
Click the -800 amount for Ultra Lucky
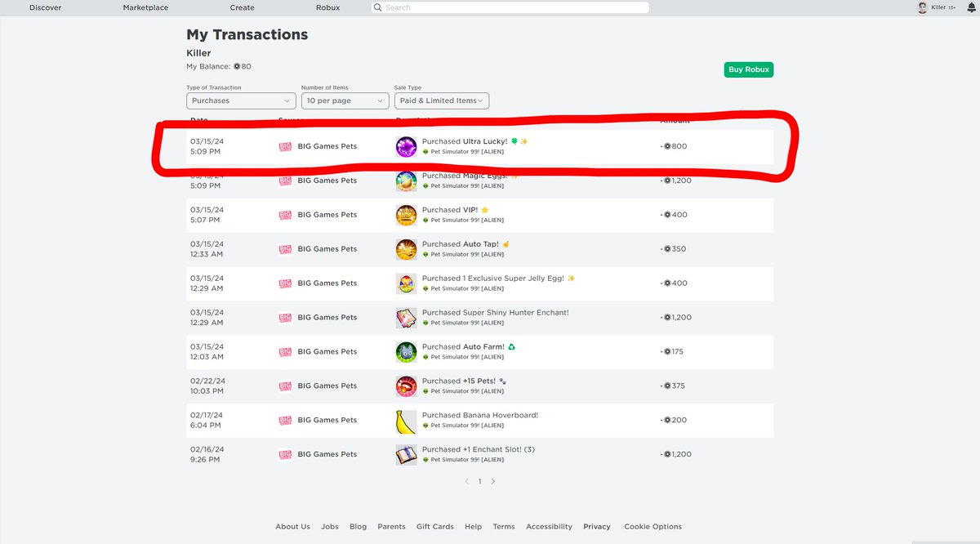674,146
